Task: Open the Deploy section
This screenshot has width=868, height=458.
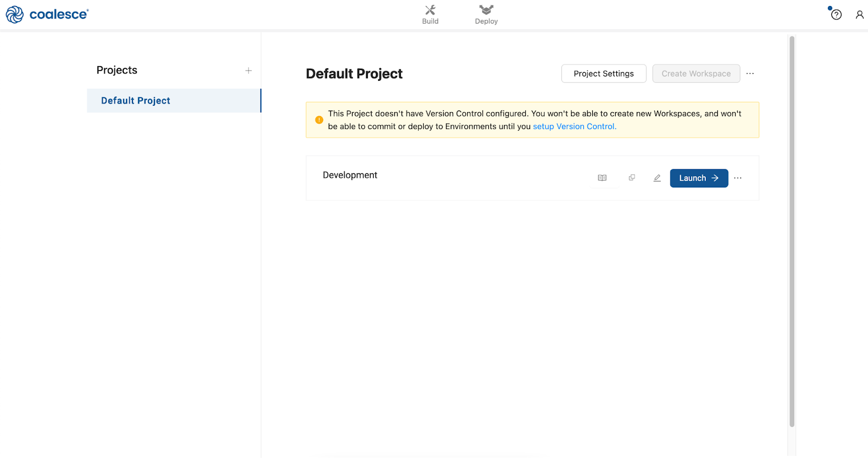Action: [486, 15]
